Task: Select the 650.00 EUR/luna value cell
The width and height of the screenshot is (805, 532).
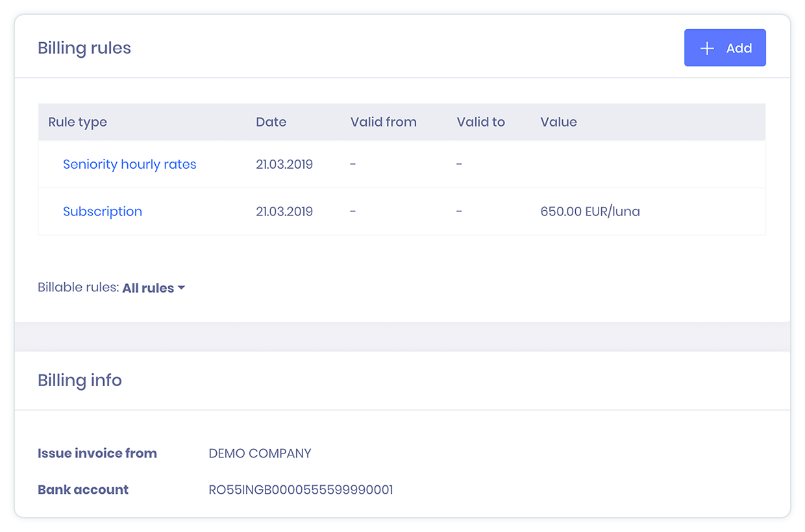Action: [x=590, y=212]
